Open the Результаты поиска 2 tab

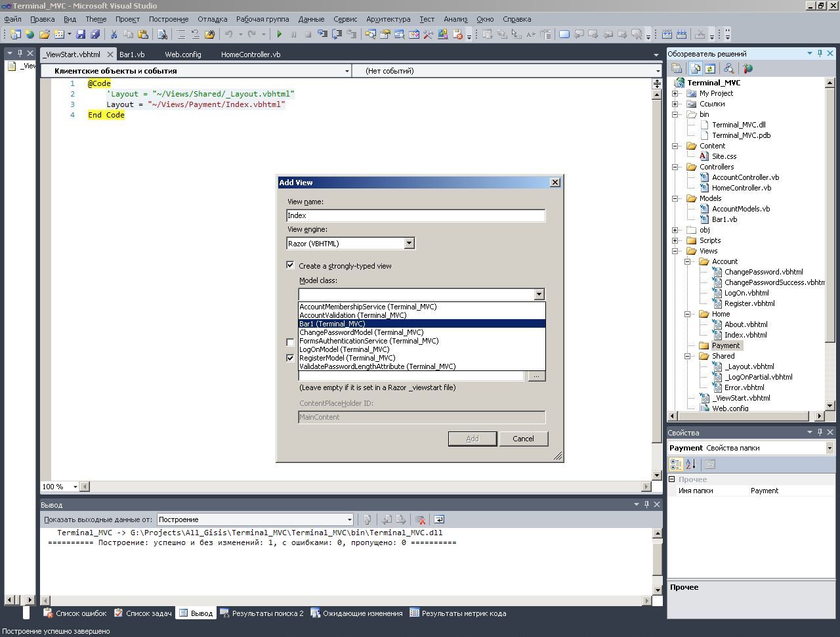click(x=262, y=613)
